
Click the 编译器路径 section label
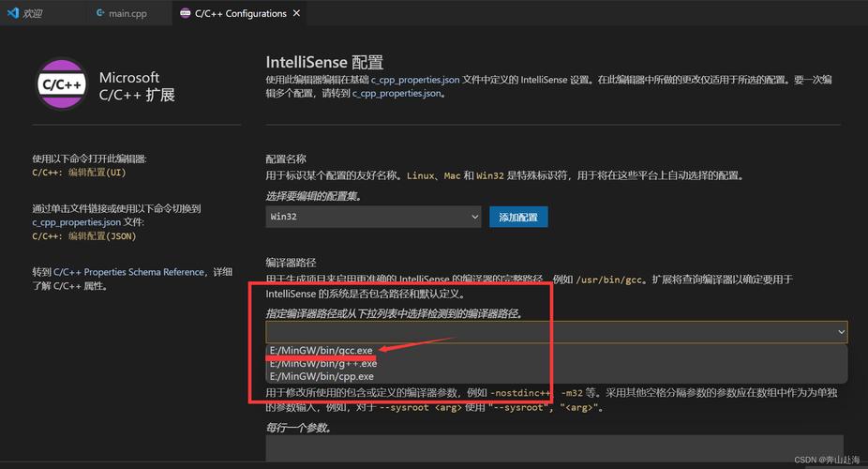coord(291,263)
